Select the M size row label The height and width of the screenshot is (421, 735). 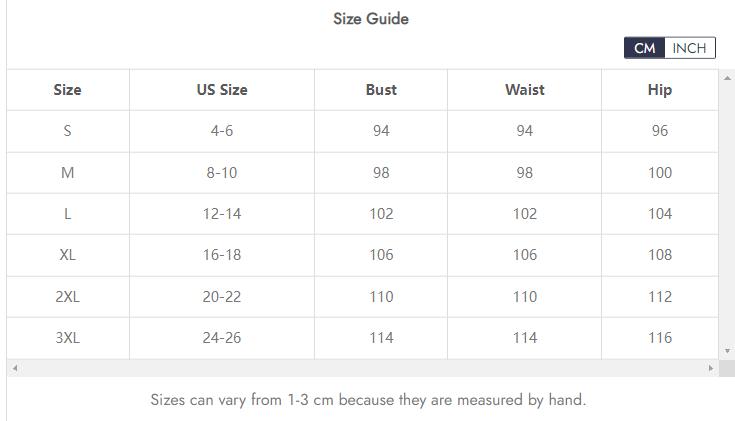(x=68, y=173)
